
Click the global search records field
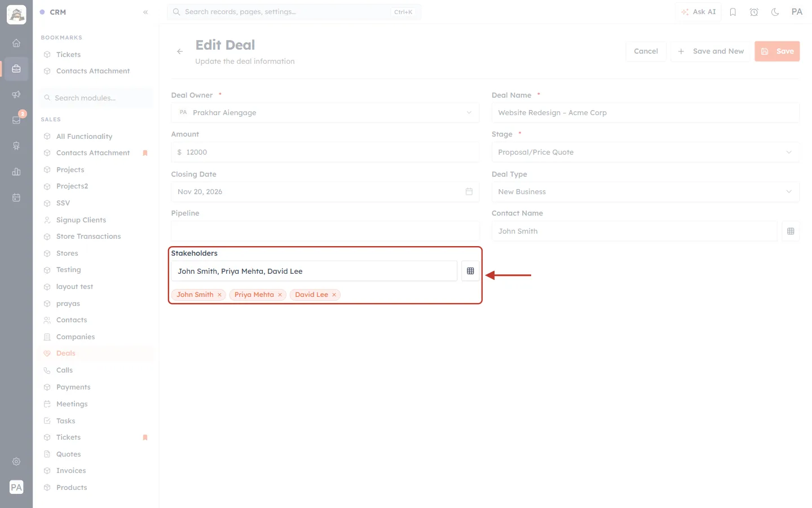(294, 12)
